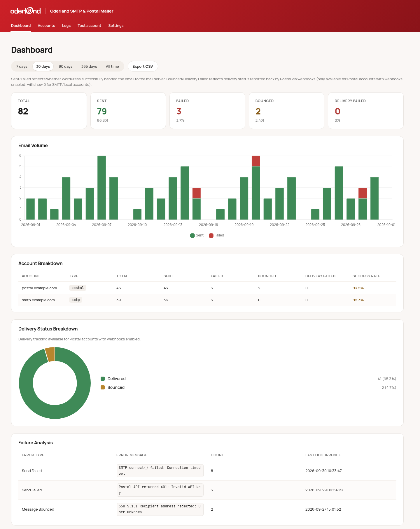The height and width of the screenshot is (529, 420).
Task: Click the Sent card value 79
Action: tap(102, 111)
